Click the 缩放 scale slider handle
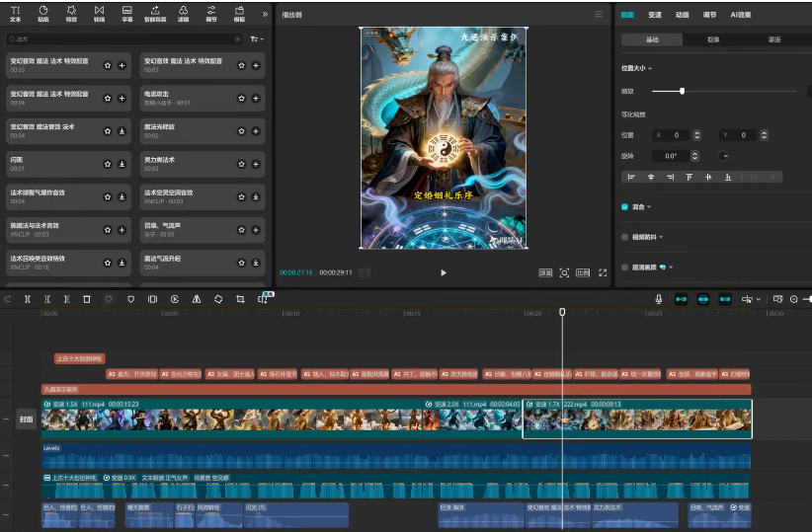Screen dimensions: 812x532 [682, 91]
